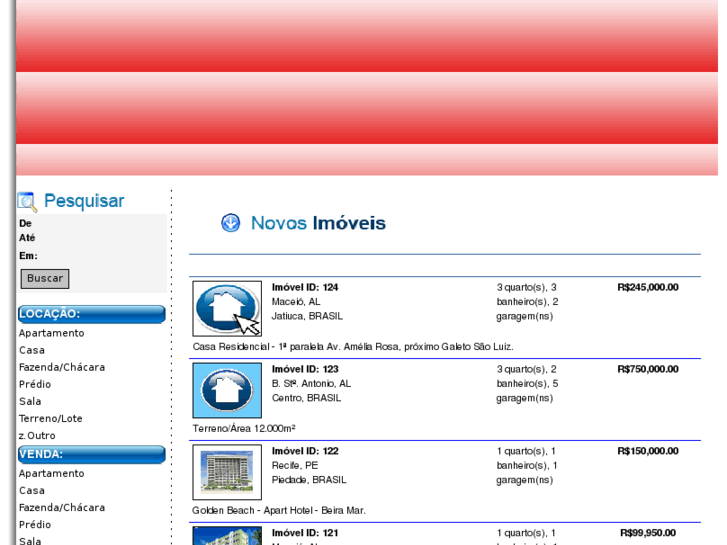Open z.Outro under LOCAÇÃO
727x545 pixels.
pyautogui.click(x=37, y=436)
